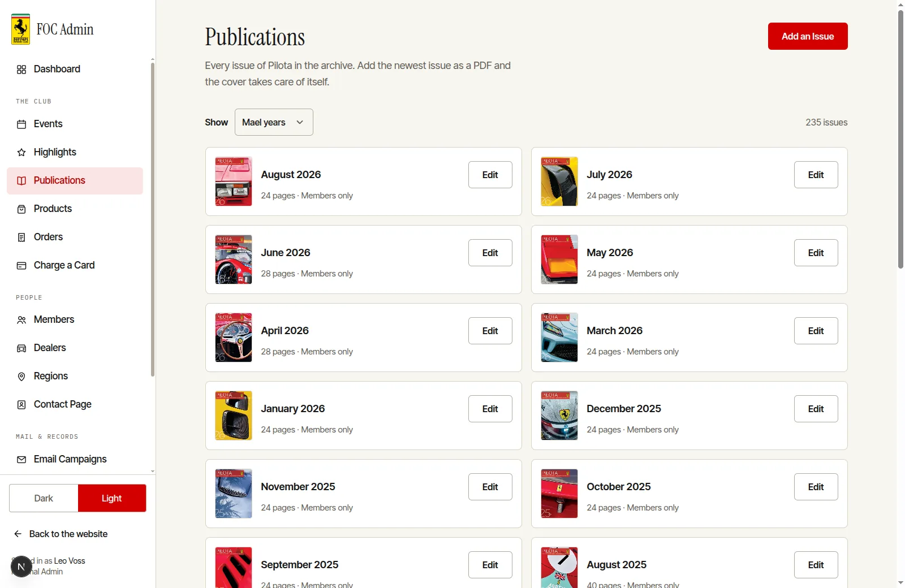
Task: Edit the June 2026 issue
Action: click(x=490, y=253)
